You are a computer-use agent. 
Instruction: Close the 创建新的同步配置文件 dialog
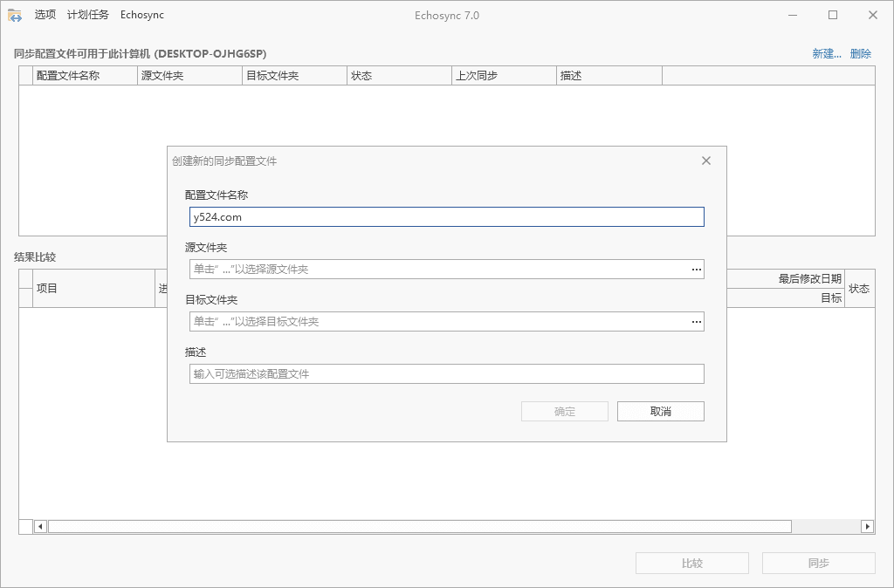(705, 161)
